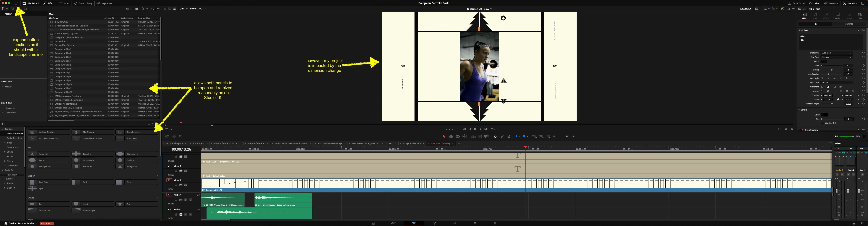Image resolution: width=868 pixels, height=226 pixels.
Task: Open Font Case Mixed dropdown
Action: [837, 83]
